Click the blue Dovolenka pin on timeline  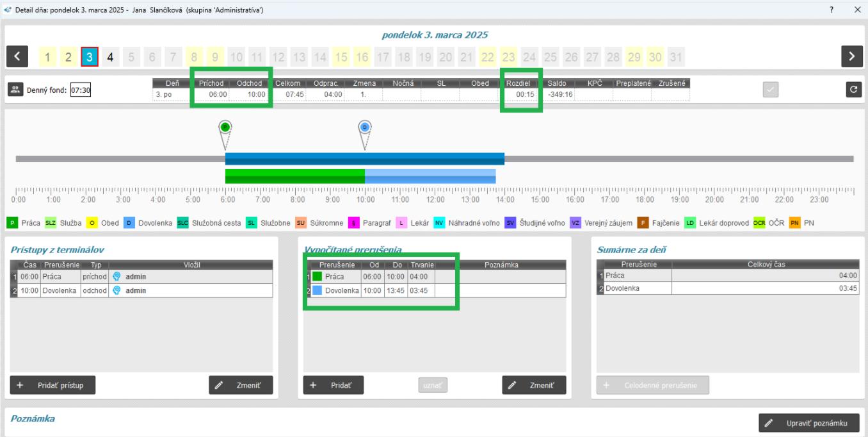(365, 128)
